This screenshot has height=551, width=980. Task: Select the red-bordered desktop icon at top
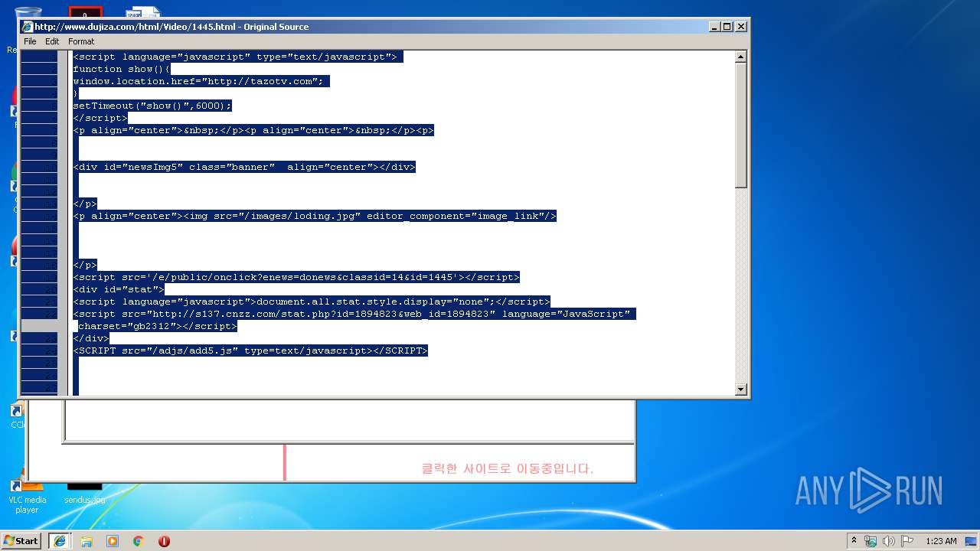pyautogui.click(x=85, y=13)
